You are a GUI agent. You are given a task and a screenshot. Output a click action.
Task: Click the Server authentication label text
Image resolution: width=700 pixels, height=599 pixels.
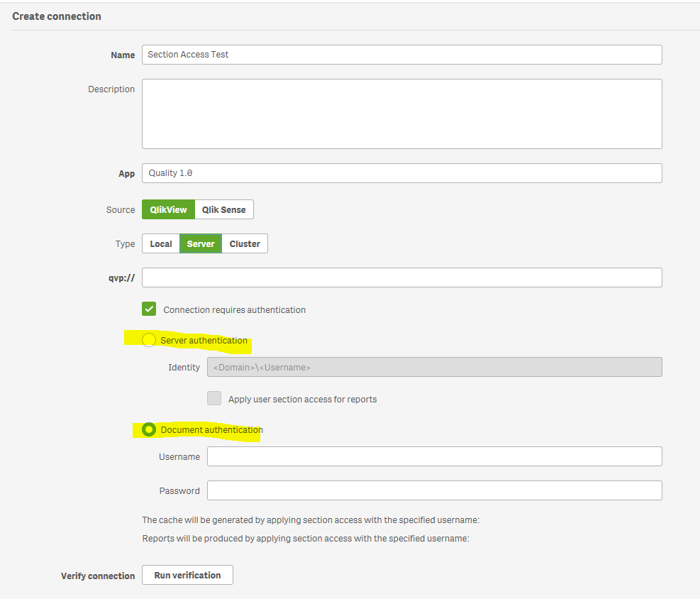coord(204,341)
